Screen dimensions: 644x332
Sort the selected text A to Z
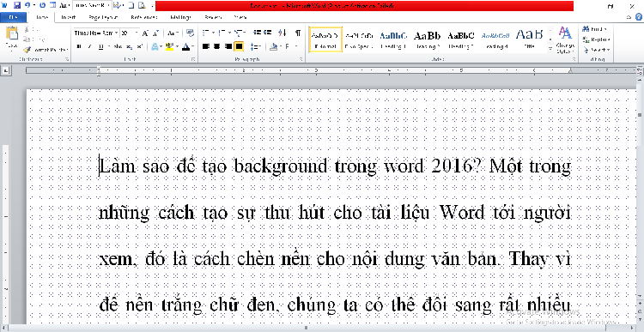coord(282,33)
